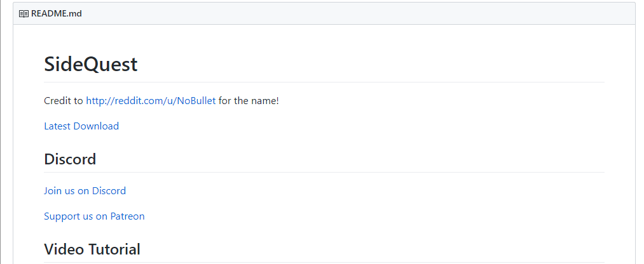The width and height of the screenshot is (644, 264).
Task: Click the Discord section heading
Action: click(x=70, y=159)
